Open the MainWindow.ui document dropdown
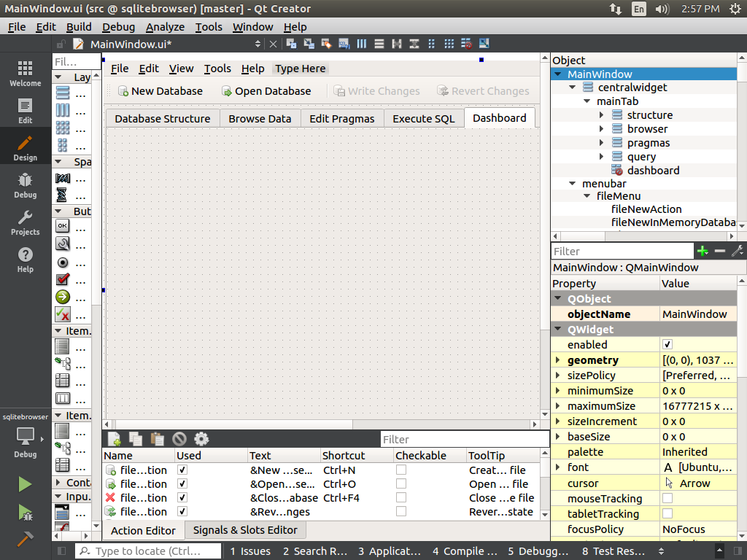Viewport: 747px width, 560px height. tap(258, 44)
